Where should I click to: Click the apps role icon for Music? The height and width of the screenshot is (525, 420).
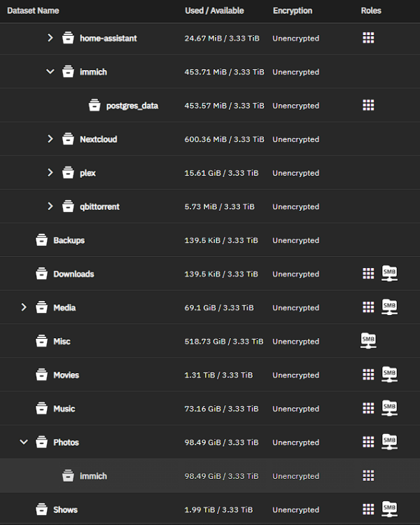pos(368,408)
